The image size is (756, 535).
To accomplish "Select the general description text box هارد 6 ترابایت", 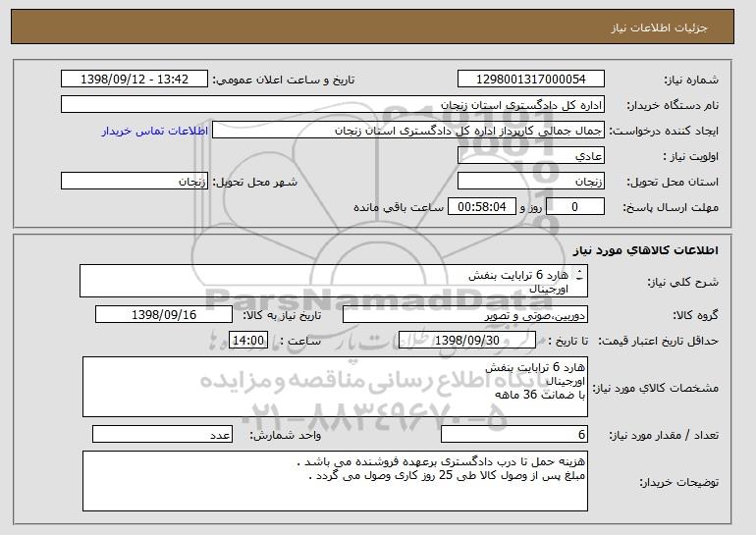I will coord(334,281).
